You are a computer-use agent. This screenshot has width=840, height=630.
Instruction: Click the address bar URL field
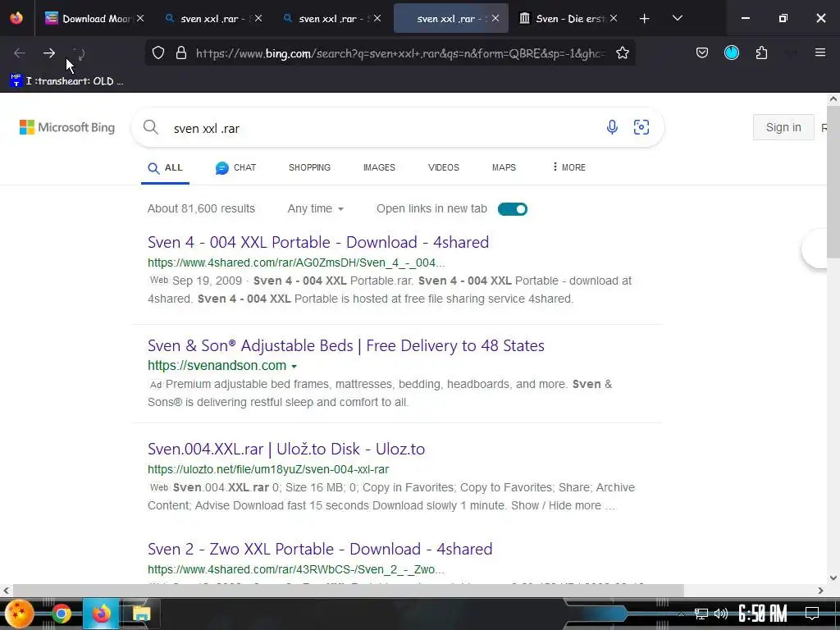point(400,53)
